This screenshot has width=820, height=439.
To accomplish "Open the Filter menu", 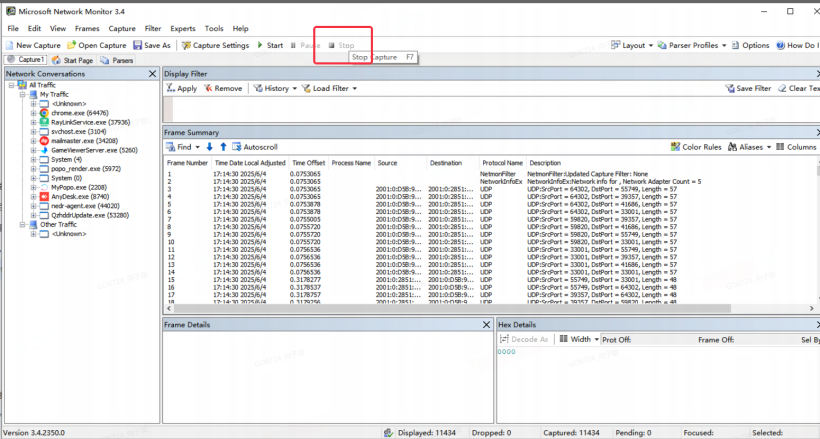I will point(153,28).
